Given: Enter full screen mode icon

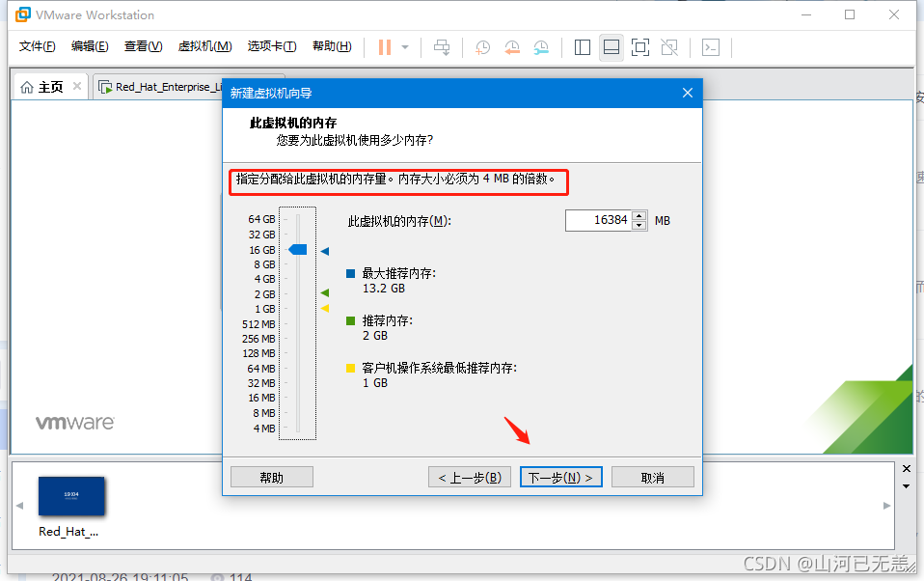Looking at the screenshot, I should [640, 47].
